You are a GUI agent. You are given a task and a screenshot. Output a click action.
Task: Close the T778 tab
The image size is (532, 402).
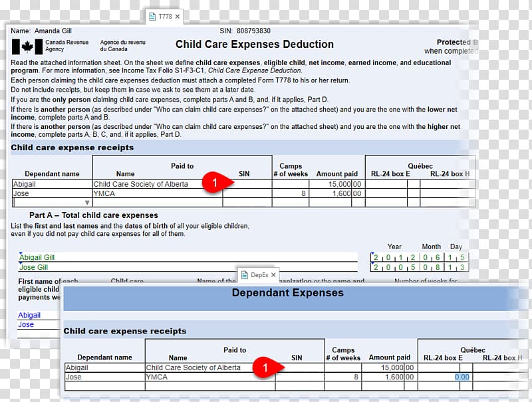(178, 17)
